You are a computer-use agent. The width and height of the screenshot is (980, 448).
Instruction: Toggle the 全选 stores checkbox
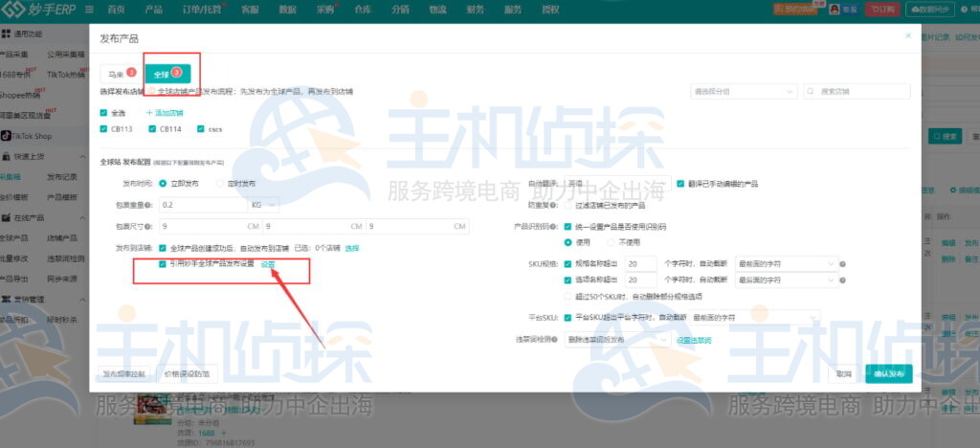coord(103,113)
